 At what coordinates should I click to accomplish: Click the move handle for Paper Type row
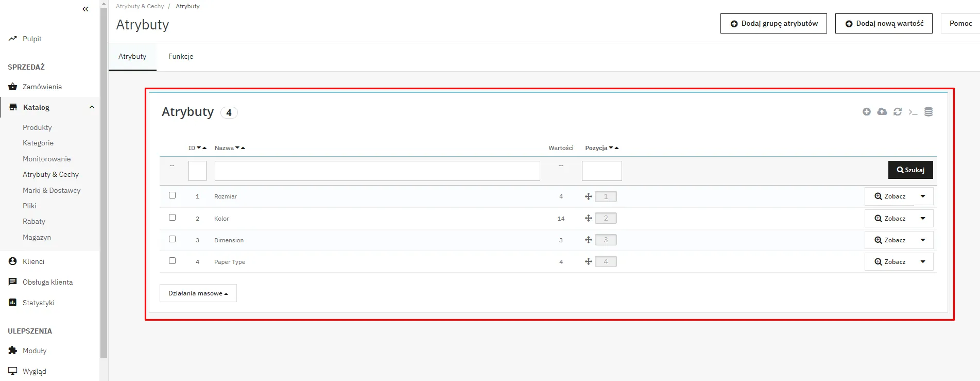coord(588,262)
